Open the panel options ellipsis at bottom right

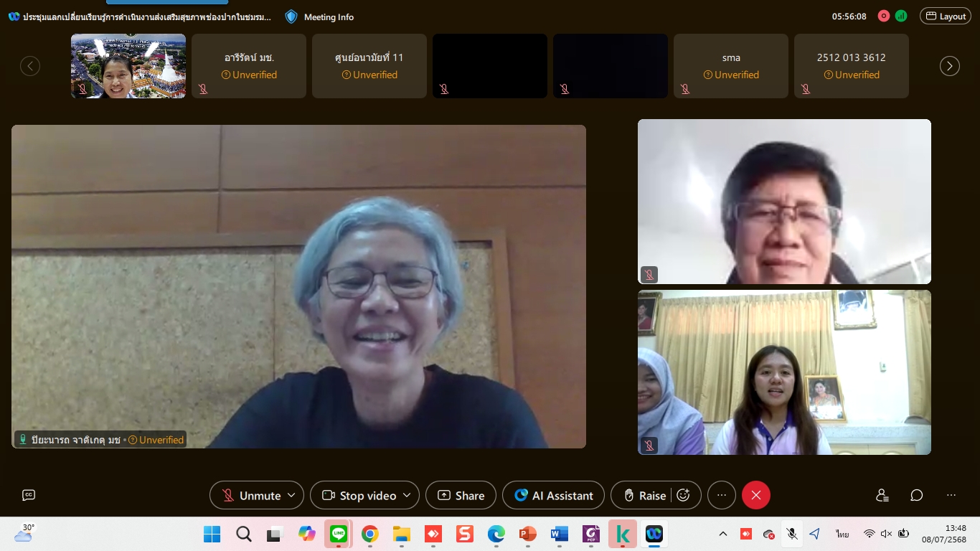coord(951,495)
